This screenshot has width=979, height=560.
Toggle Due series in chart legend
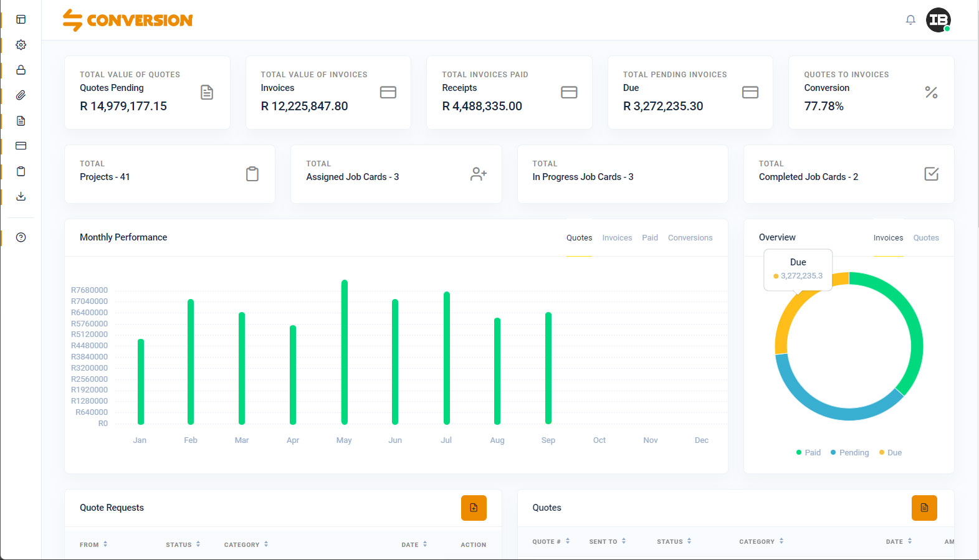click(891, 453)
